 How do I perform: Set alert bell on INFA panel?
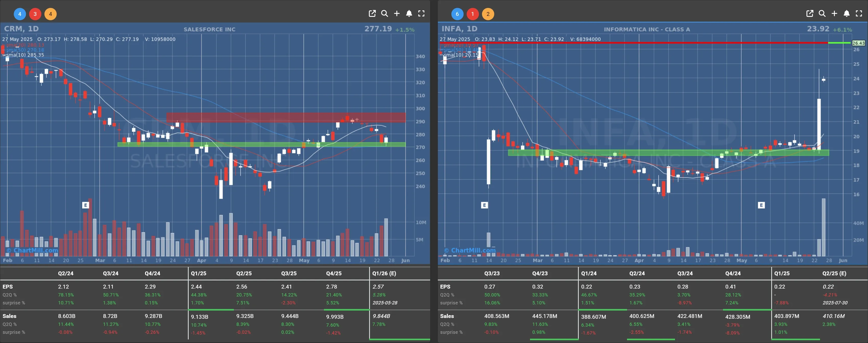pyautogui.click(x=847, y=14)
